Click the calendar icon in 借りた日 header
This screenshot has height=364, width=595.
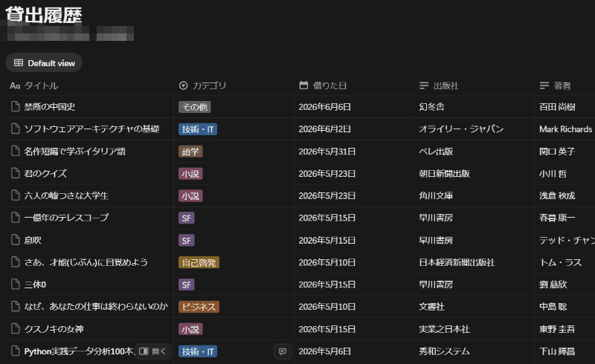(x=303, y=85)
